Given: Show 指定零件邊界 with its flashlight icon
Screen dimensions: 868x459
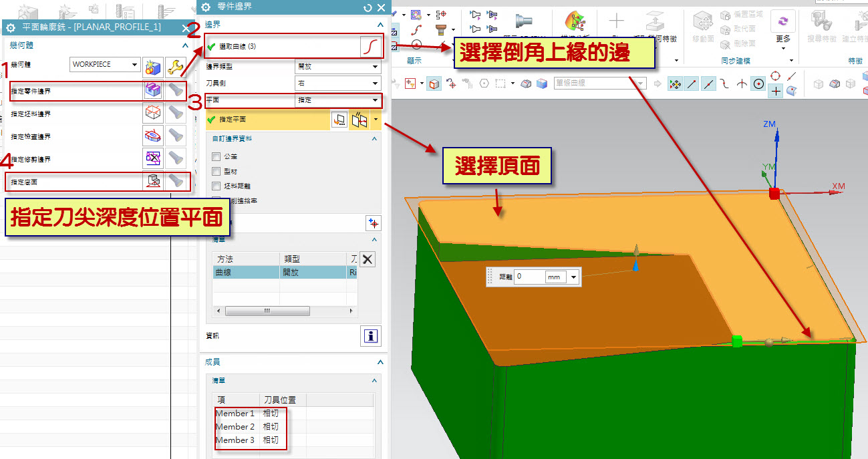Looking at the screenshot, I should click(x=176, y=91).
